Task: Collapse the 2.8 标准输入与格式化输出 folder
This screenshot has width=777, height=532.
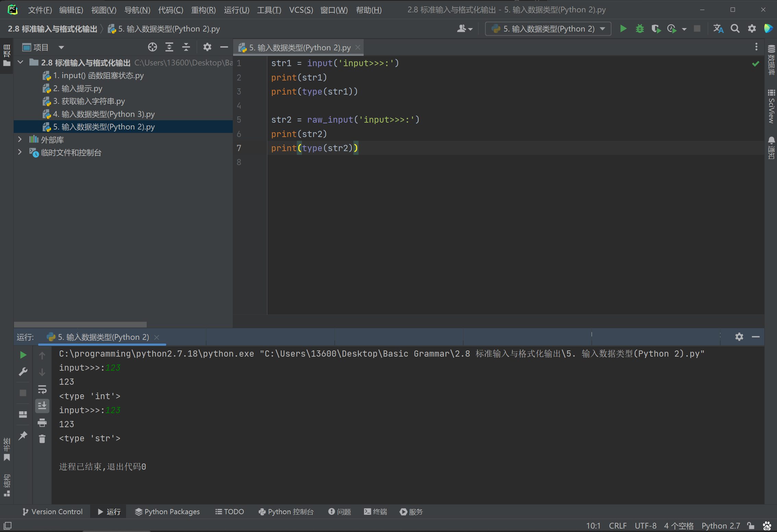Action: [x=20, y=62]
